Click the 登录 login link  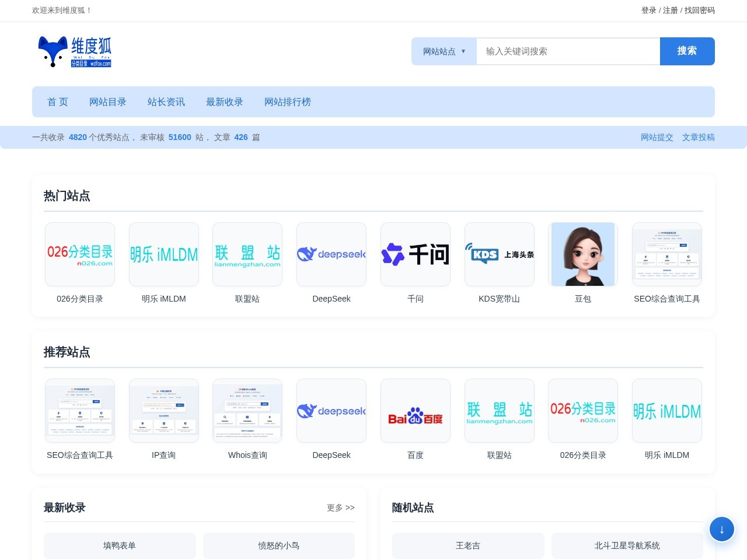[x=648, y=10]
